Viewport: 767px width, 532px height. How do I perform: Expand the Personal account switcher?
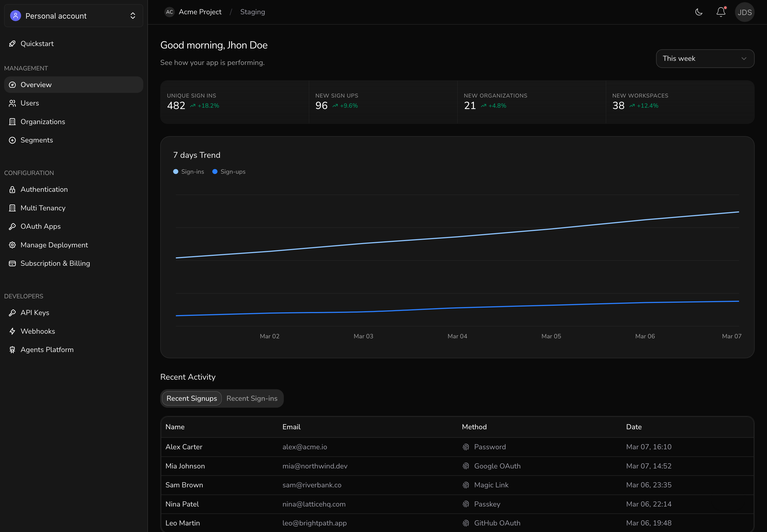(x=73, y=16)
